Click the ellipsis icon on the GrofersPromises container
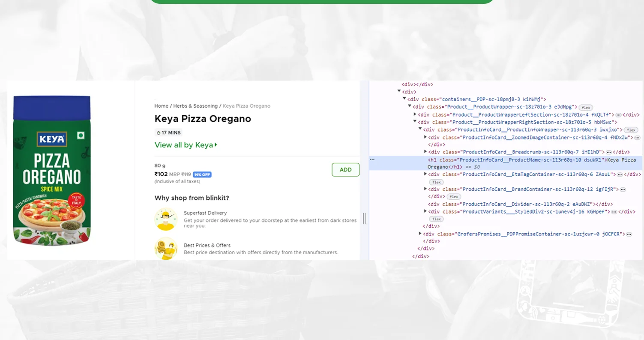 [629, 234]
